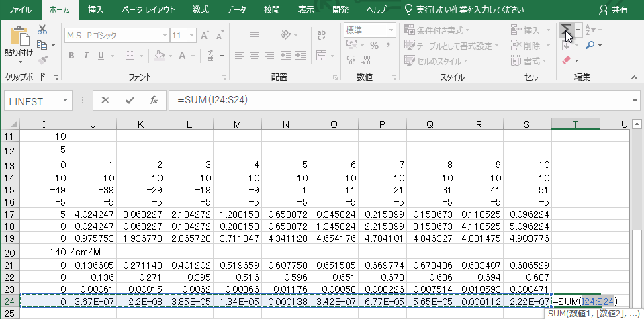Open the Font Color dropdown arrow
The height and width of the screenshot is (319, 644).
tap(193, 56)
